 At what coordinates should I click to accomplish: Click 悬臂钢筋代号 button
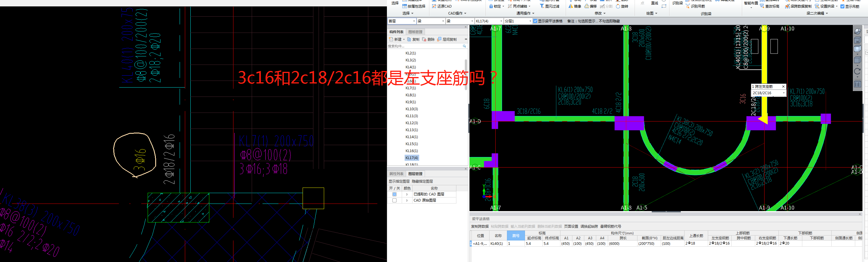(610, 227)
